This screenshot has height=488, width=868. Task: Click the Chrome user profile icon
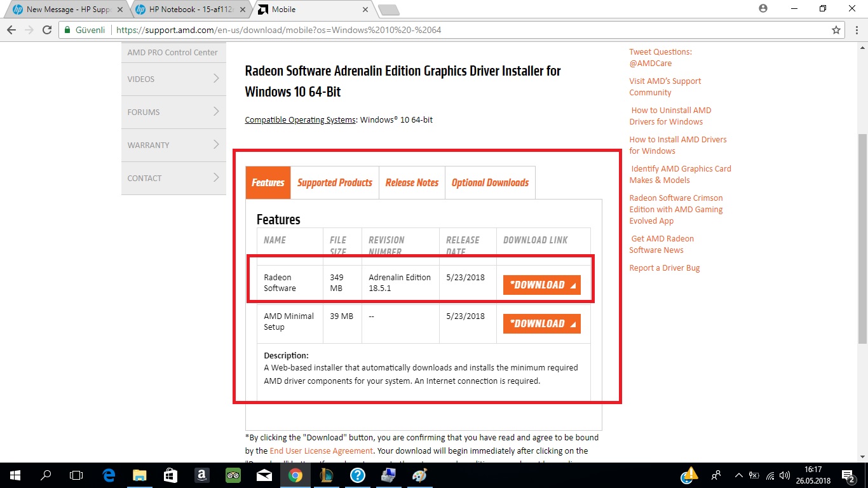763,9
